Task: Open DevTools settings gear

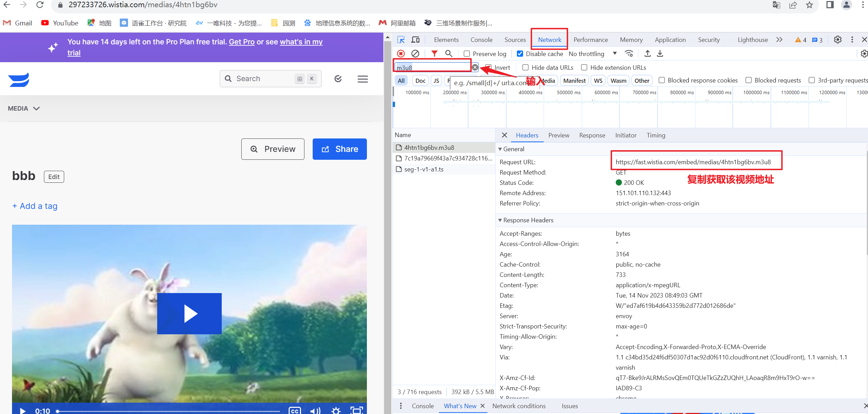Action: [x=838, y=40]
